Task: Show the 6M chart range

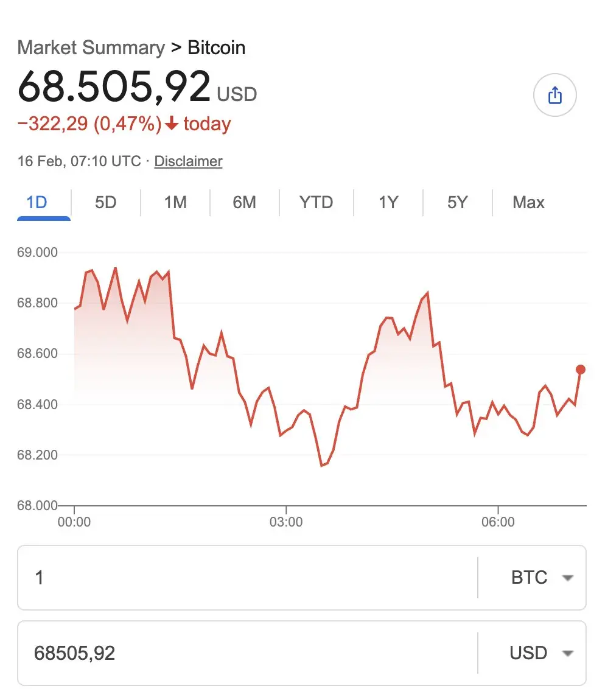Action: click(x=244, y=202)
